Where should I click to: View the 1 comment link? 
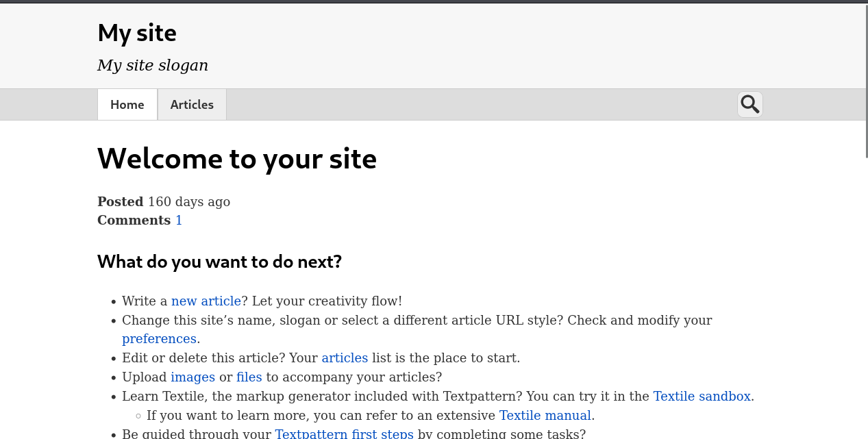point(179,221)
